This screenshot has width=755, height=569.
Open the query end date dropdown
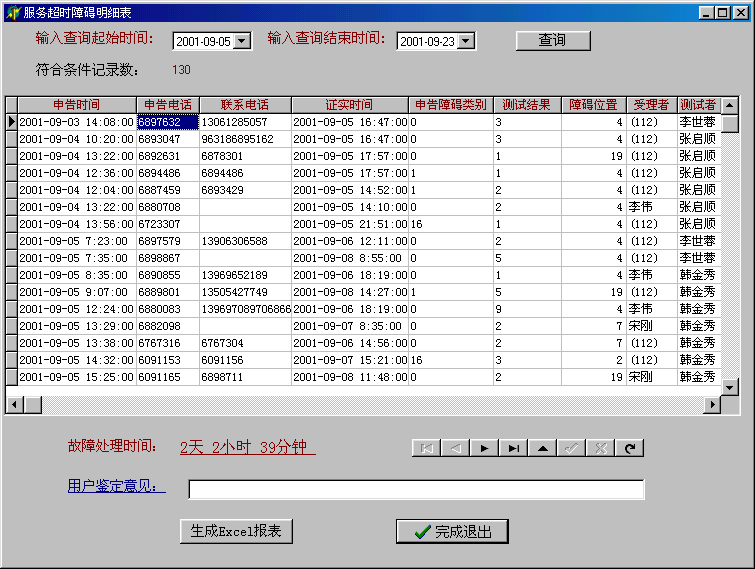point(466,41)
